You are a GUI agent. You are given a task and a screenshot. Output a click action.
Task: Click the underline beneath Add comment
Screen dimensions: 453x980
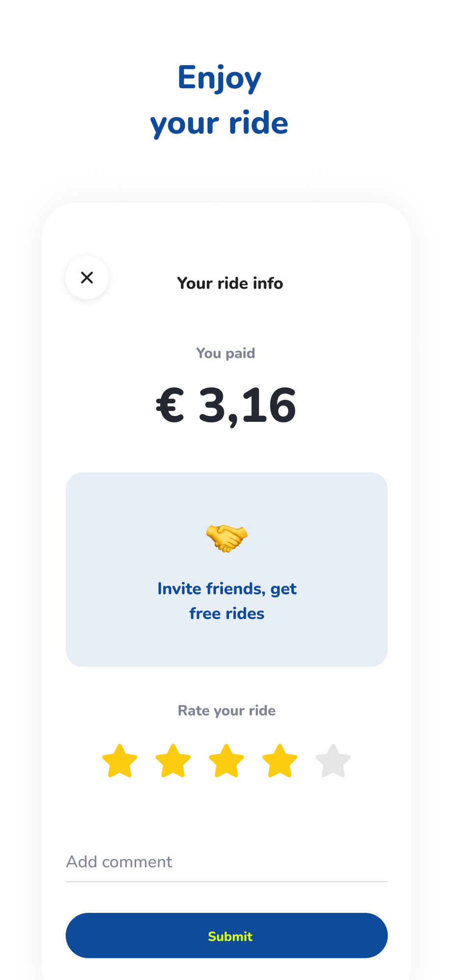pyautogui.click(x=226, y=882)
